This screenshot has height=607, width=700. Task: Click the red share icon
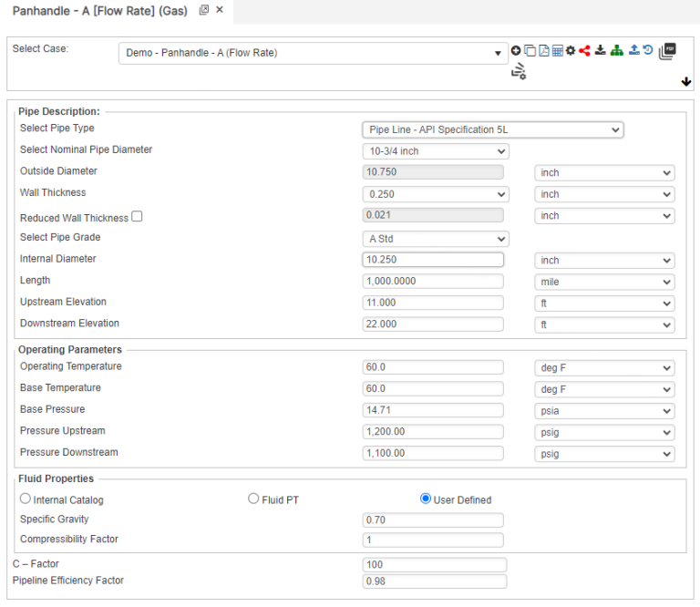[x=584, y=50]
